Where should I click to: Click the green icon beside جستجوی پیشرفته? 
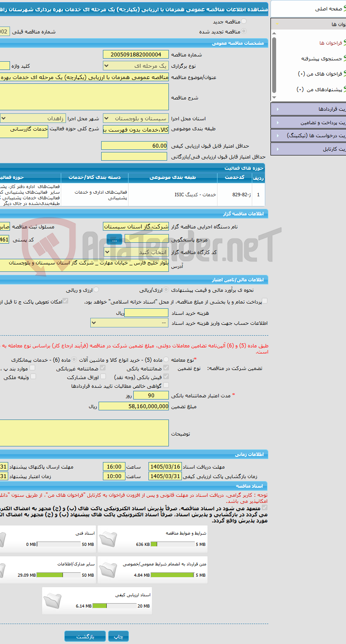344,58
